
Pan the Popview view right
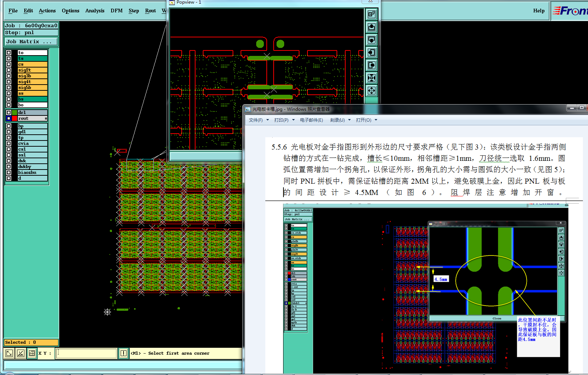(371, 65)
